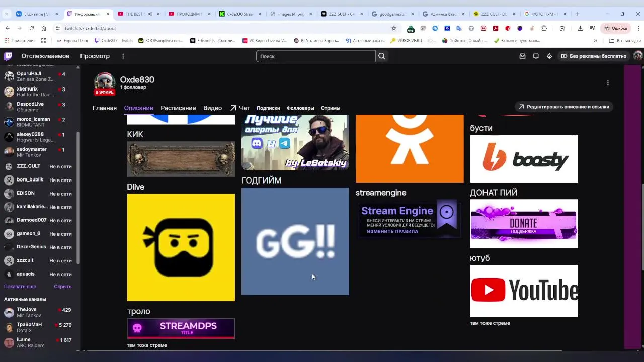Open channel options three-dot menu
The width and height of the screenshot is (644, 362).
pyautogui.click(x=608, y=83)
